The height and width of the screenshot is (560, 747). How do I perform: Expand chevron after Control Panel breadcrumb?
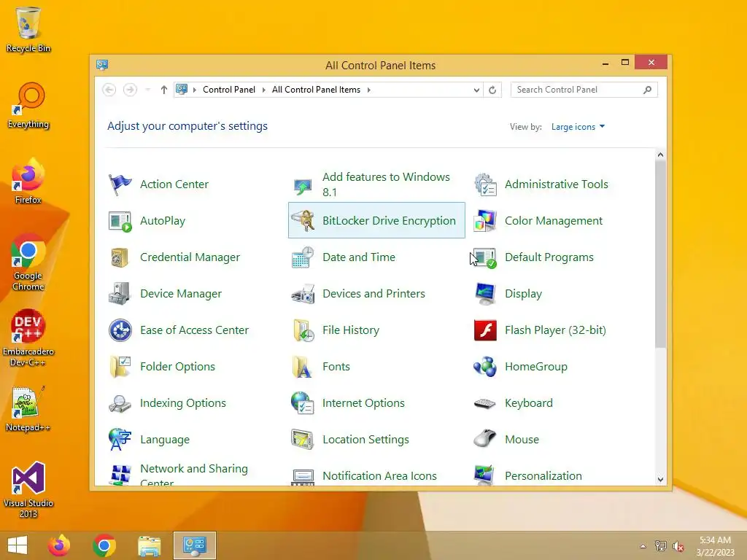[263, 90]
